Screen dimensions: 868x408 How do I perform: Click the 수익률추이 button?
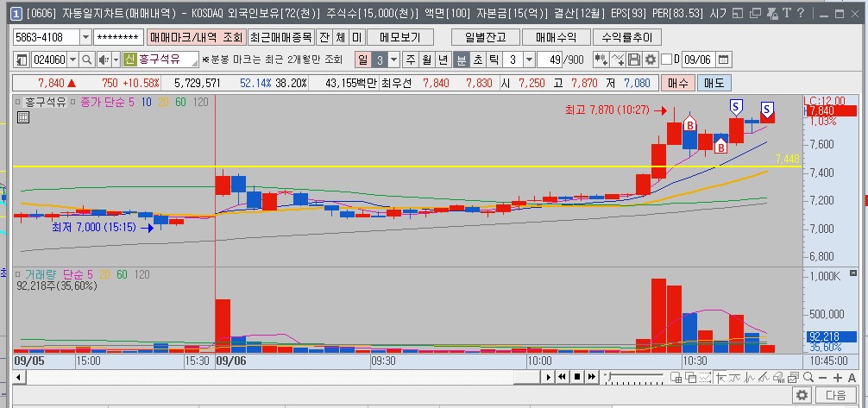(x=626, y=37)
